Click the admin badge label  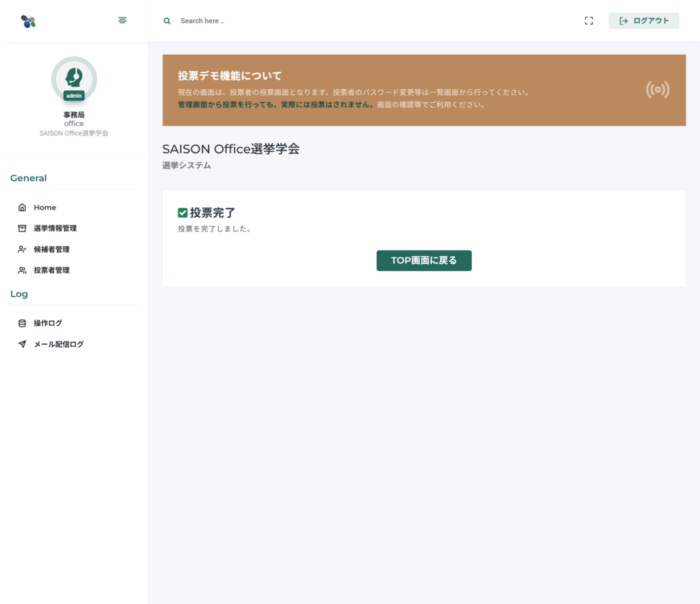(74, 96)
